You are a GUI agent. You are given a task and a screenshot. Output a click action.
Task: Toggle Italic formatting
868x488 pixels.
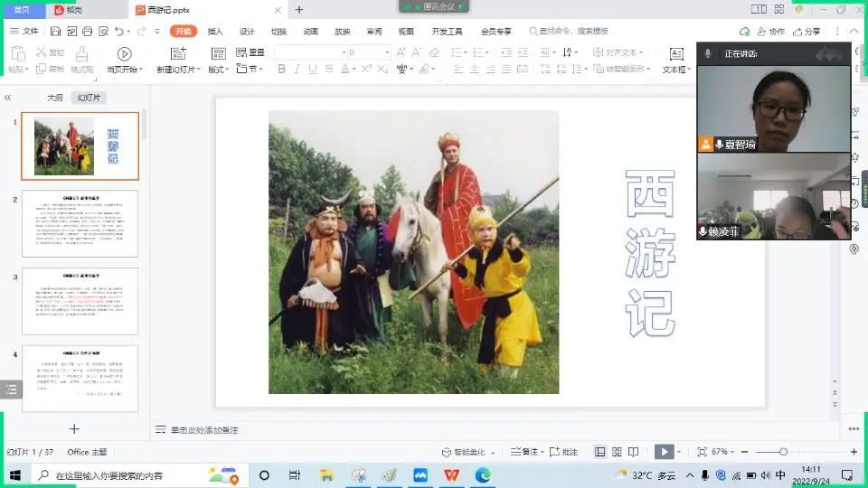click(297, 69)
